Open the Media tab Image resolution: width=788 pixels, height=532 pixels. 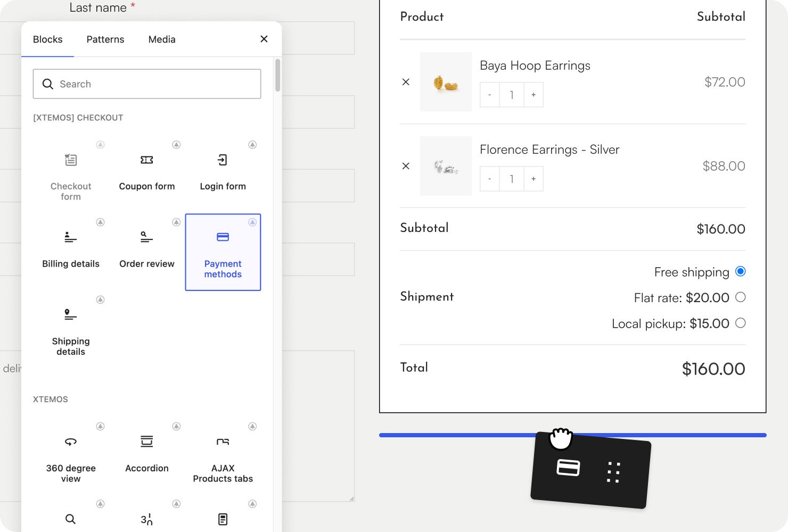coord(162,39)
